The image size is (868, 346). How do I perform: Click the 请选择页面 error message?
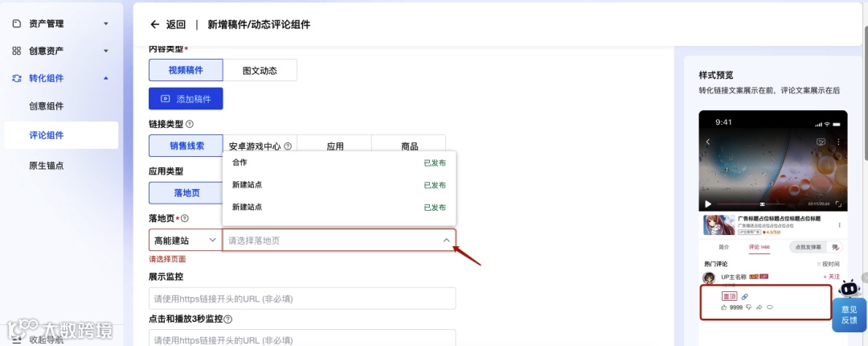pyautogui.click(x=167, y=259)
